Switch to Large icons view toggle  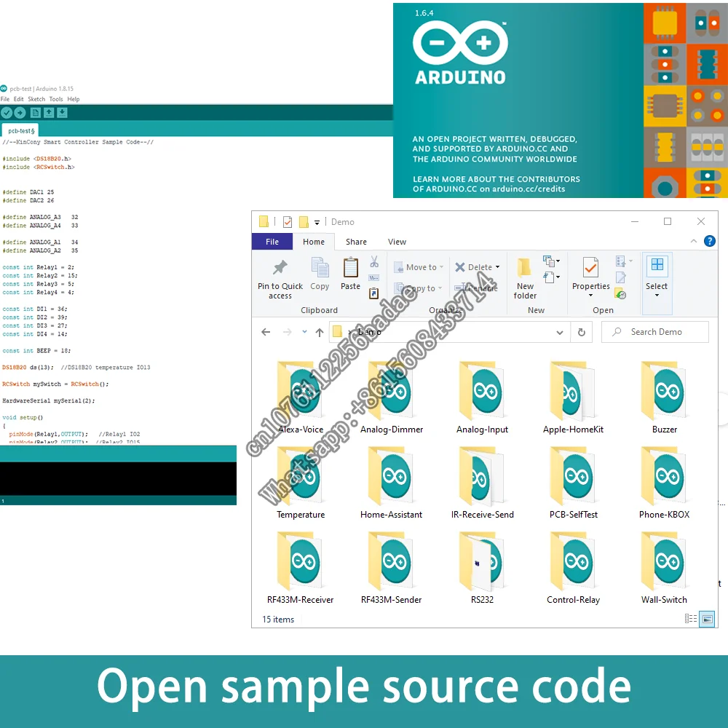click(x=707, y=618)
